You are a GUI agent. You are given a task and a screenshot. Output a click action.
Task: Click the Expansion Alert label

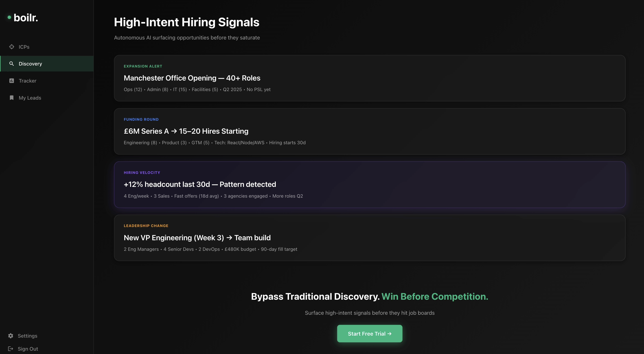point(143,66)
